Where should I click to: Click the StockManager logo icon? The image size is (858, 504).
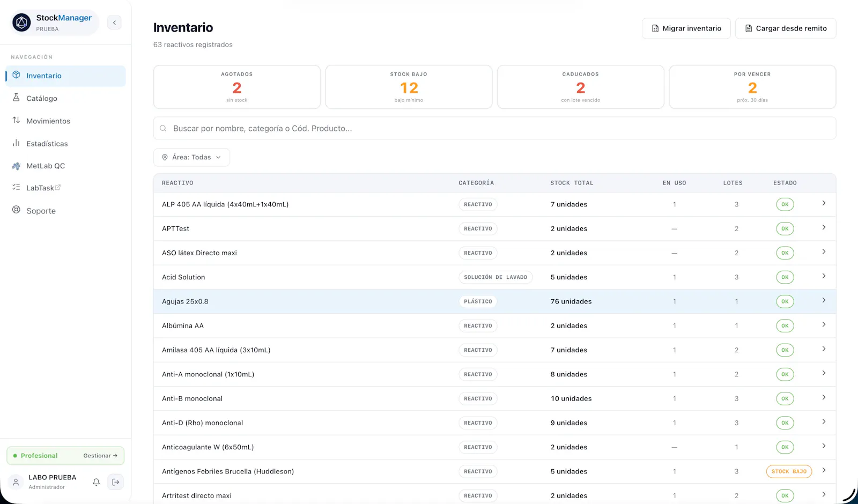(x=22, y=23)
